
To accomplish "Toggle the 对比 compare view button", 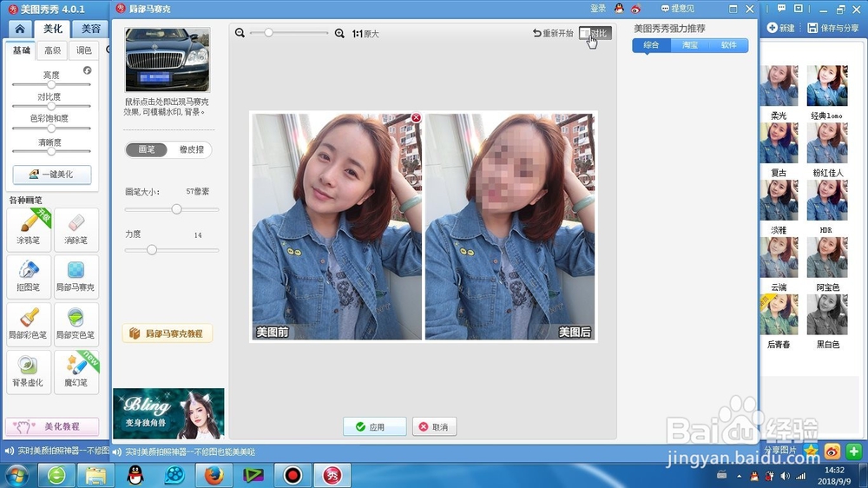I will [x=595, y=33].
